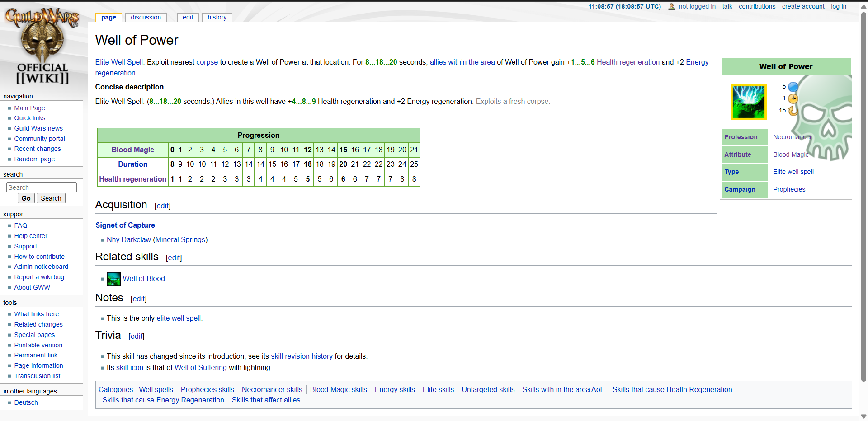Open Main Page in navigation
868x421 pixels.
pyautogui.click(x=29, y=108)
